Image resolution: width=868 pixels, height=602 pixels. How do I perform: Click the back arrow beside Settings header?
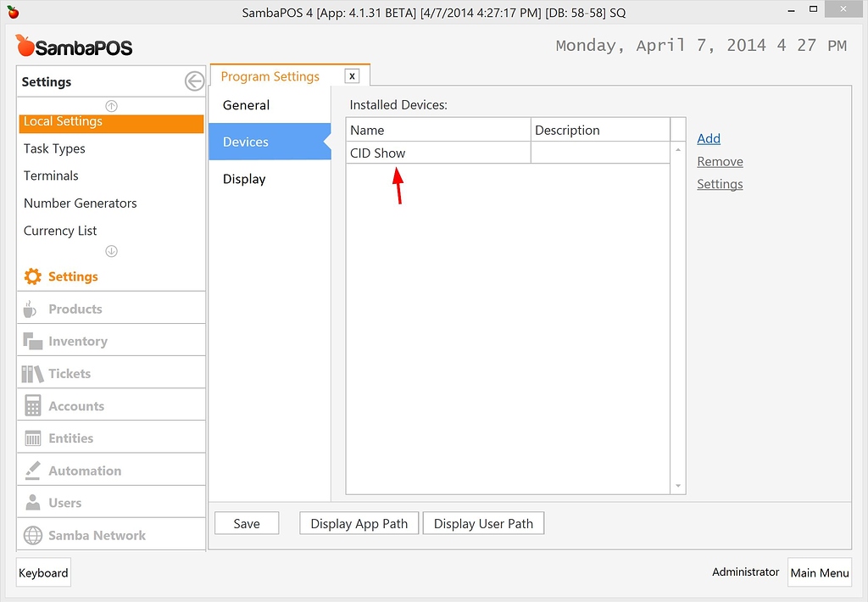coord(194,81)
